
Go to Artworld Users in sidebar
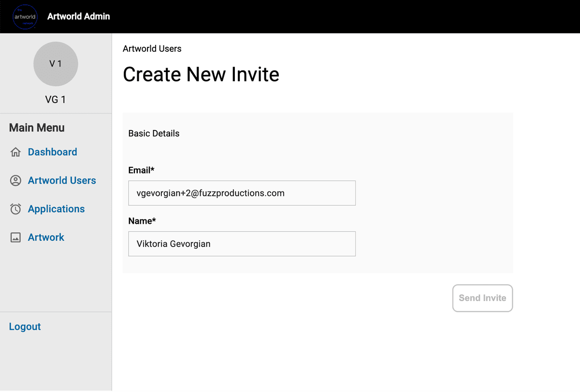tap(62, 181)
